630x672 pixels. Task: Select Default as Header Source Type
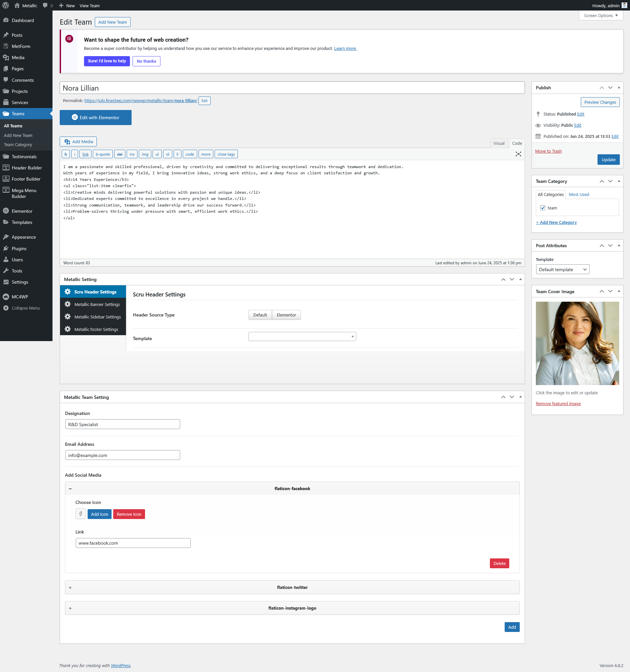260,315
